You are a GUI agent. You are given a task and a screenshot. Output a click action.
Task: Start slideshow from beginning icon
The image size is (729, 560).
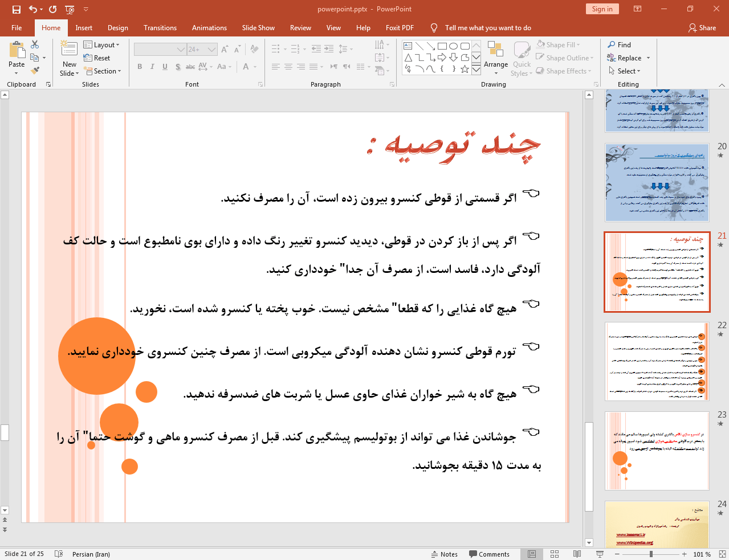70,9
